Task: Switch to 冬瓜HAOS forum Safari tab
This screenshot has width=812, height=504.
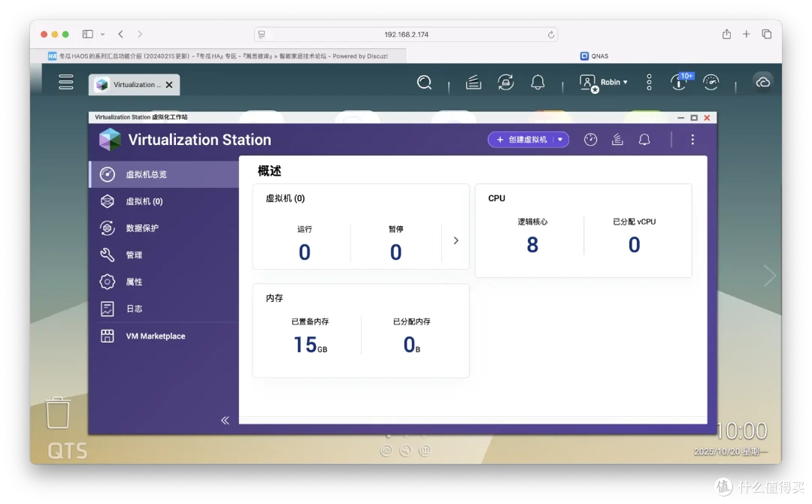Action: pos(218,56)
